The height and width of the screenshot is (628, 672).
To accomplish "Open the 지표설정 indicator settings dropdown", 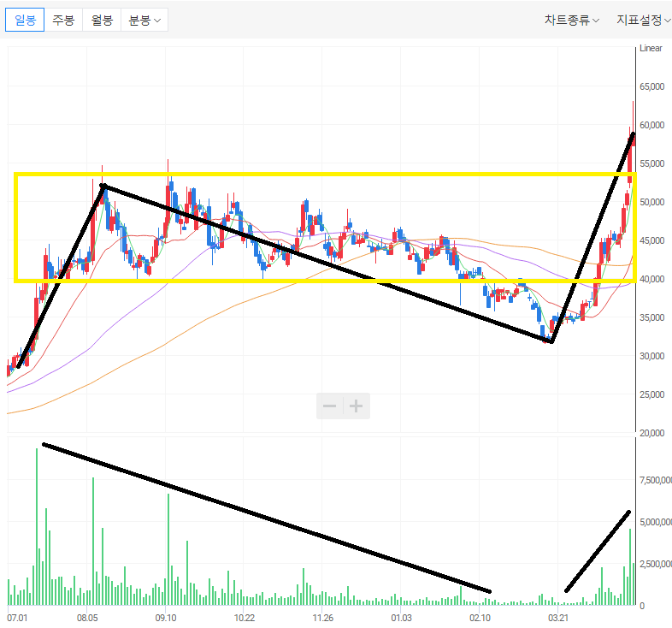I will 644,21.
